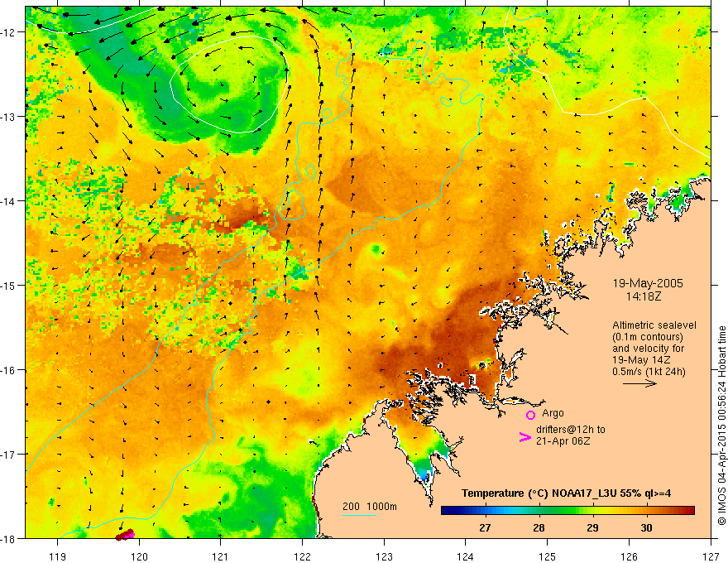728x563 pixels.
Task: Click the 19-May-2005 date label
Action: click(x=648, y=283)
